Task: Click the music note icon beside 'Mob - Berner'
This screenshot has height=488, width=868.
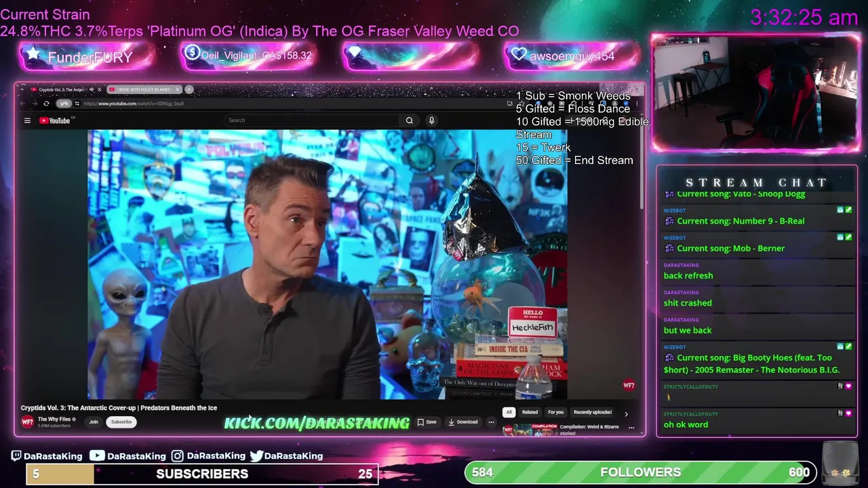Action: click(x=669, y=248)
